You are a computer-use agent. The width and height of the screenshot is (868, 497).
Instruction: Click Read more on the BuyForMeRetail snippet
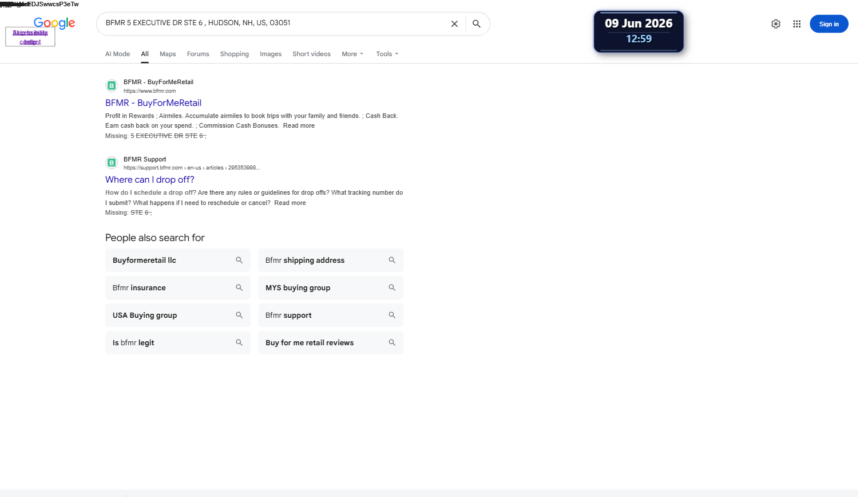tap(299, 126)
